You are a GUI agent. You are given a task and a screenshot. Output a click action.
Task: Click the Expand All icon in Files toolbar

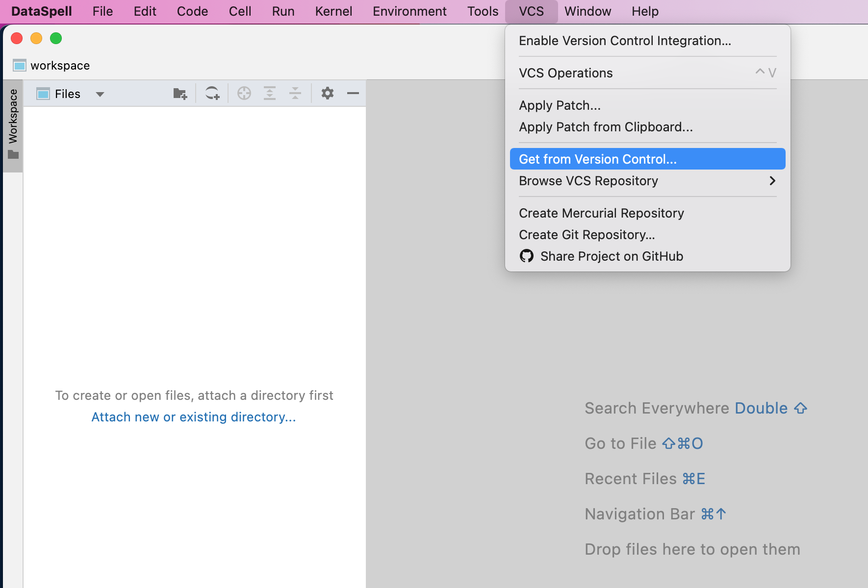click(x=270, y=93)
